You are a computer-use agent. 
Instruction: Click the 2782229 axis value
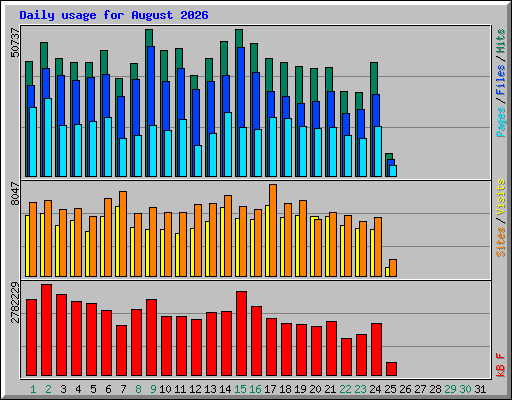pyautogui.click(x=15, y=303)
